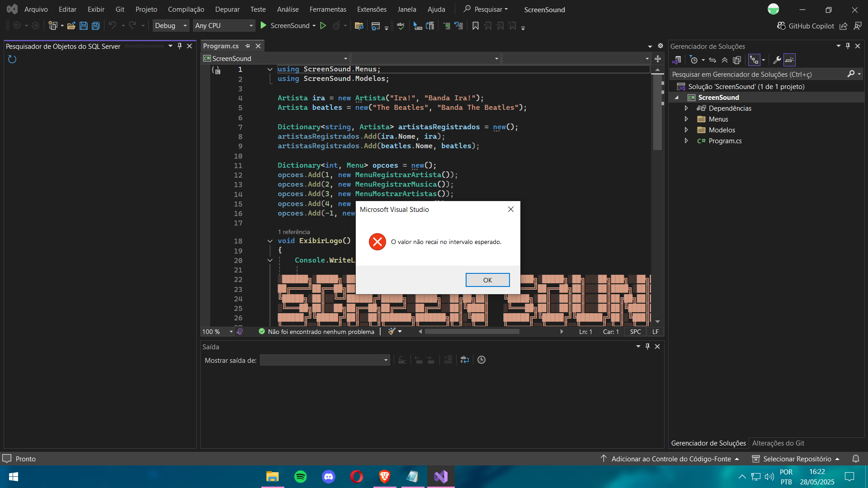Image resolution: width=868 pixels, height=488 pixels.
Task: Click switch views icon in Solution Explorer
Action: click(x=677, y=60)
